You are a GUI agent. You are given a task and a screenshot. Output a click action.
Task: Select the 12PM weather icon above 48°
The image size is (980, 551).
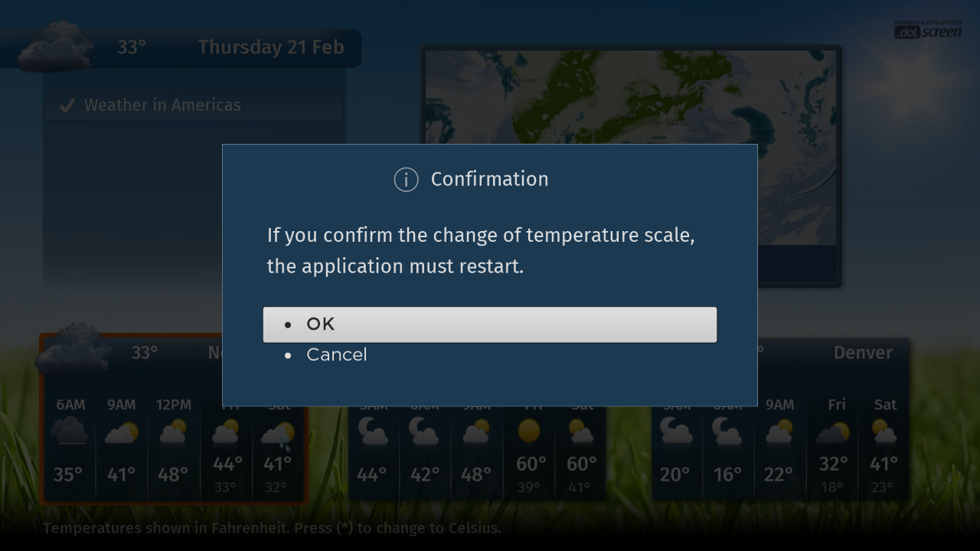173,432
